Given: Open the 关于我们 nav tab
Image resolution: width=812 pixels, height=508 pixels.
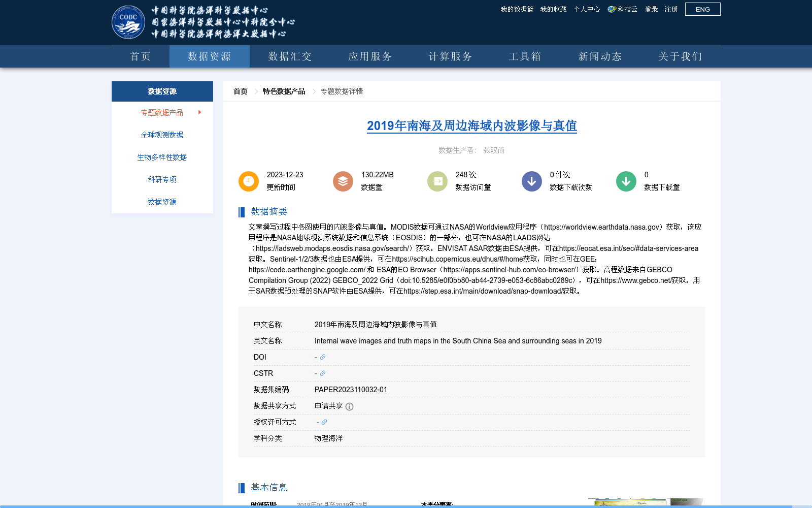Looking at the screenshot, I should coord(680,56).
